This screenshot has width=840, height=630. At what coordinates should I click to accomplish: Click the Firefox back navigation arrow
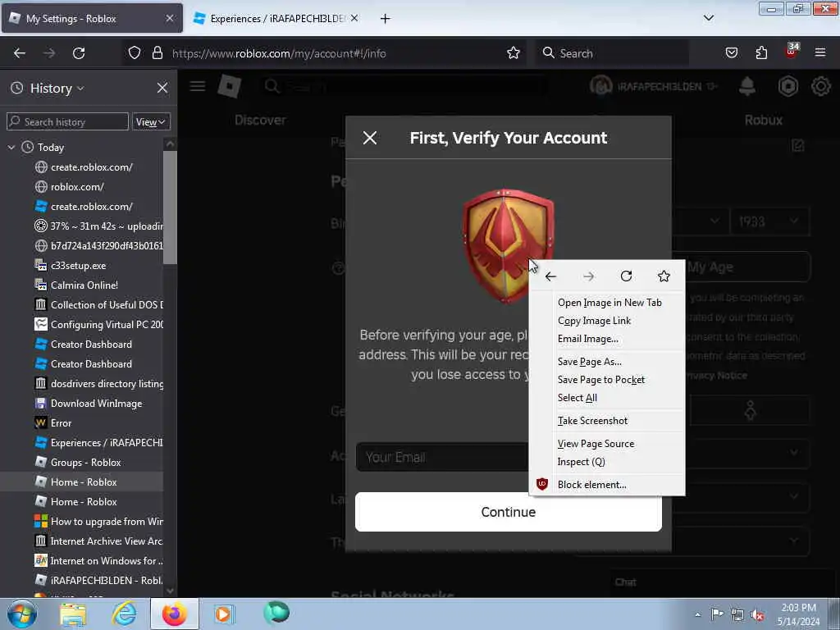[x=20, y=53]
